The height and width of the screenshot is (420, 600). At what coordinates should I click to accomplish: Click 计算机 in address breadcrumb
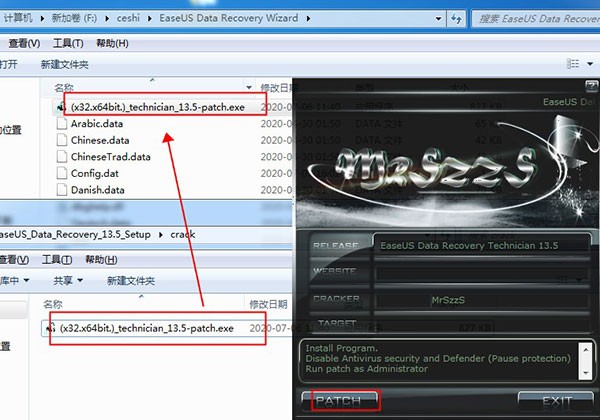(18, 18)
